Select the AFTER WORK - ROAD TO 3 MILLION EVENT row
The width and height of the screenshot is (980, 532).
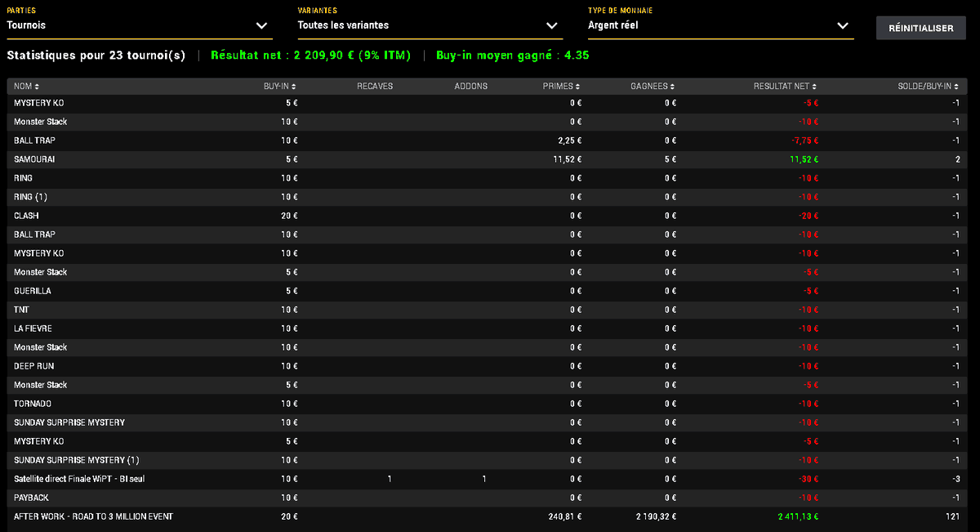click(x=487, y=516)
